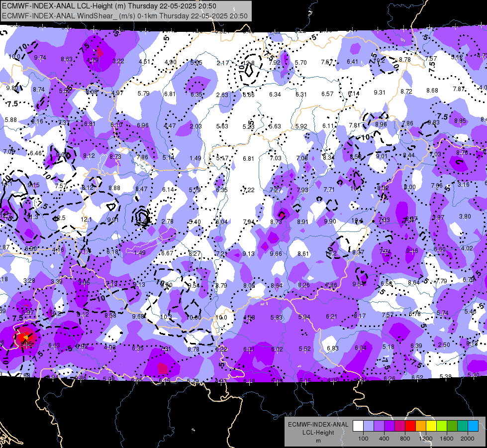487x448 pixels.
Task: Click the 6.21 wind shear value
Action: coord(332,317)
